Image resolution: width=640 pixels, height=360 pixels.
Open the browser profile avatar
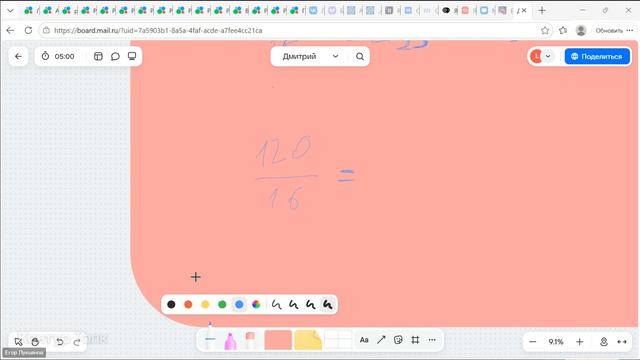581,31
